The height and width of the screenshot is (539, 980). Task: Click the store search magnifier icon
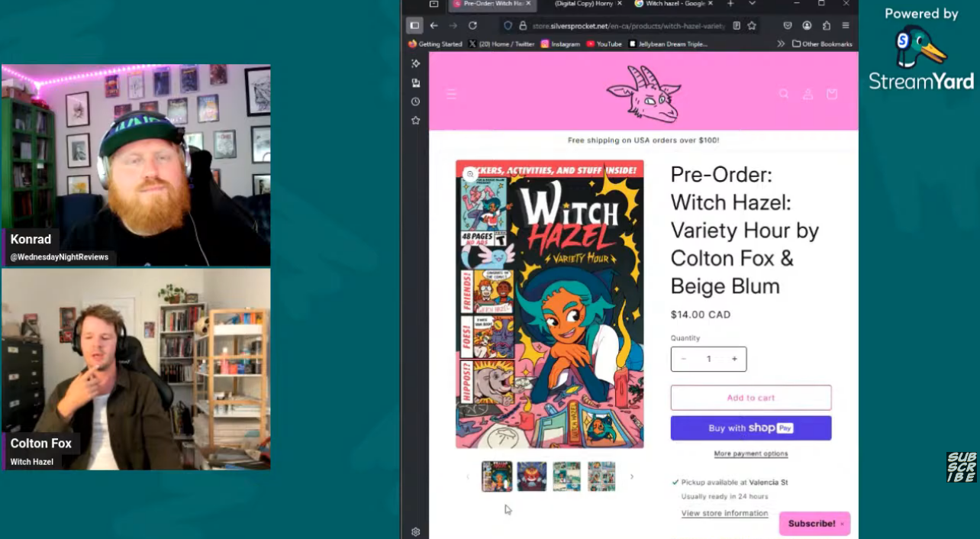(784, 94)
